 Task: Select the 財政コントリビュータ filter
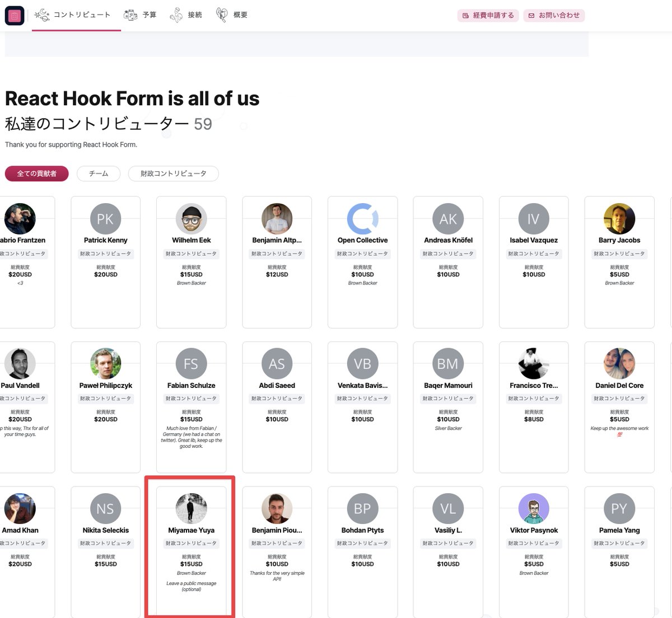[x=173, y=174]
